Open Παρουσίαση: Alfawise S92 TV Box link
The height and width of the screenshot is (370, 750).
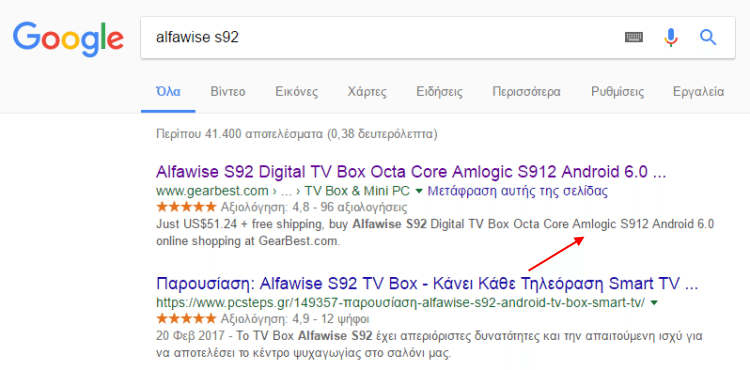pos(428,283)
